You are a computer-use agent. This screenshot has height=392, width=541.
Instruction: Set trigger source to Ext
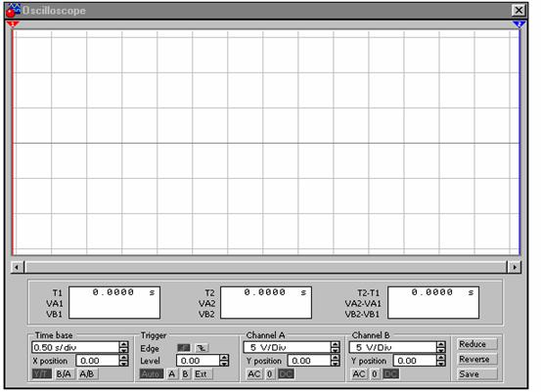point(202,374)
